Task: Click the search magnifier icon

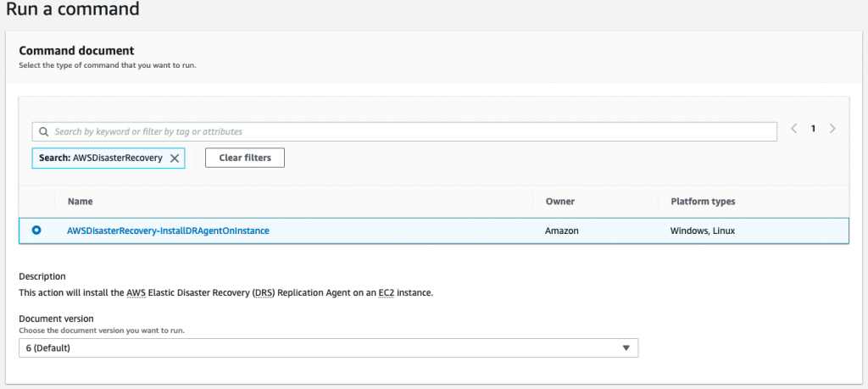Action: [x=43, y=131]
